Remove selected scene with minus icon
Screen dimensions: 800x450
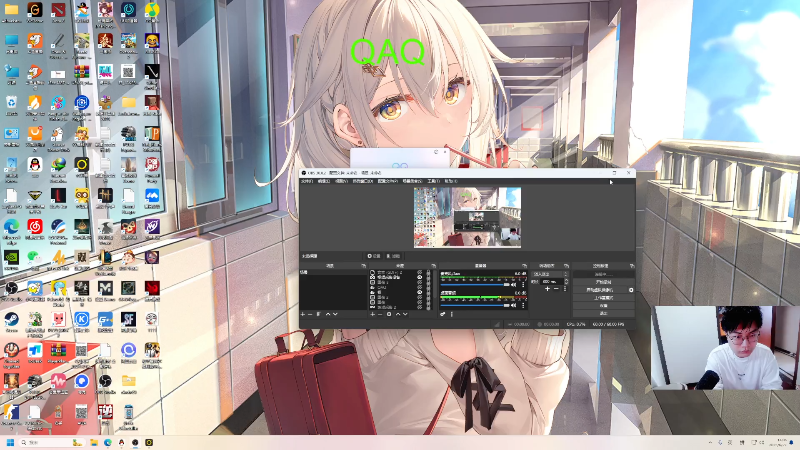click(x=310, y=314)
